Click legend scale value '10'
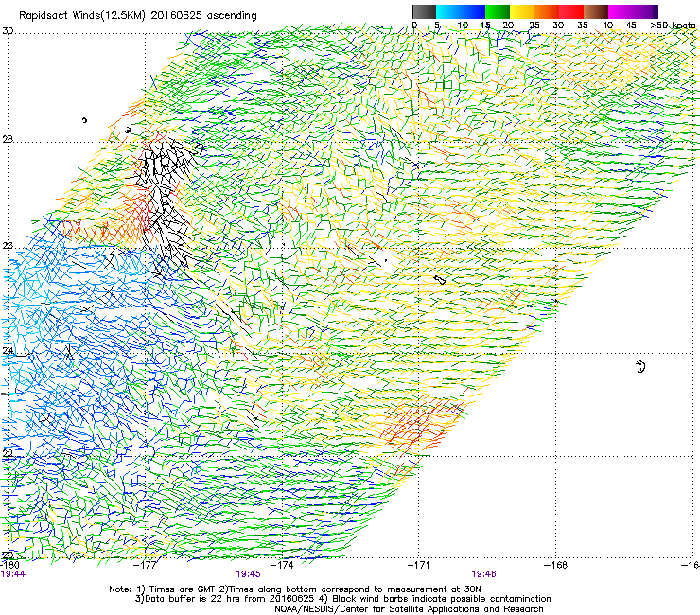 [x=463, y=26]
